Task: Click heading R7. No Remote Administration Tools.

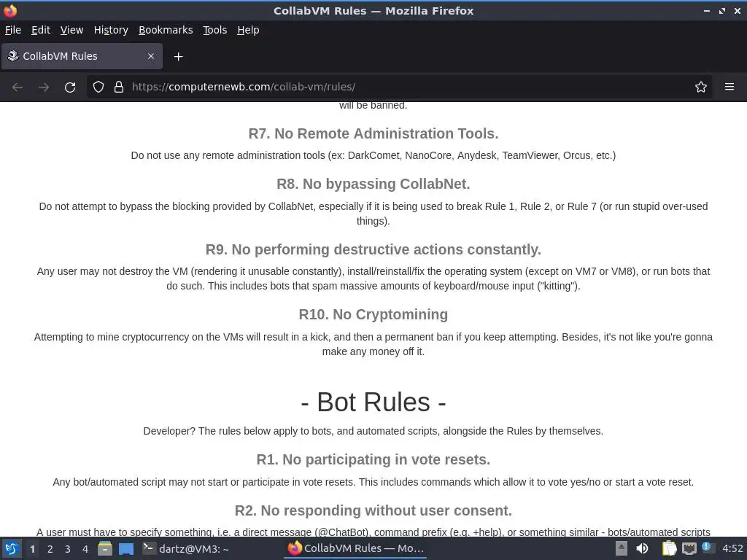Action: [373, 133]
